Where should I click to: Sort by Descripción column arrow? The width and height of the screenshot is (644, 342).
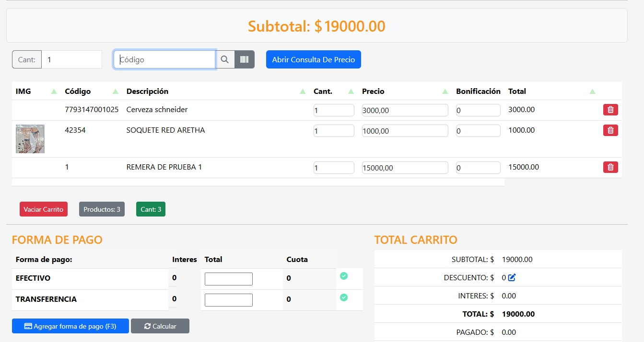(x=303, y=91)
